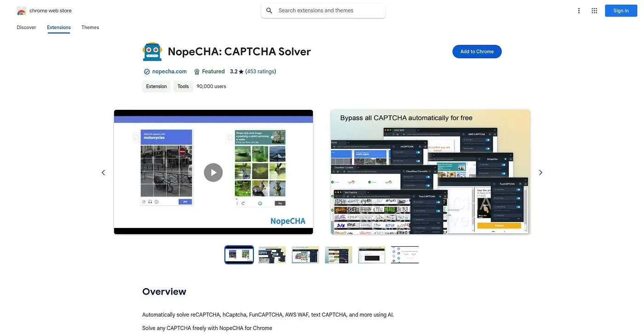Click the verified badge beside nopecha.com
The height and width of the screenshot is (335, 644).
[x=147, y=72]
